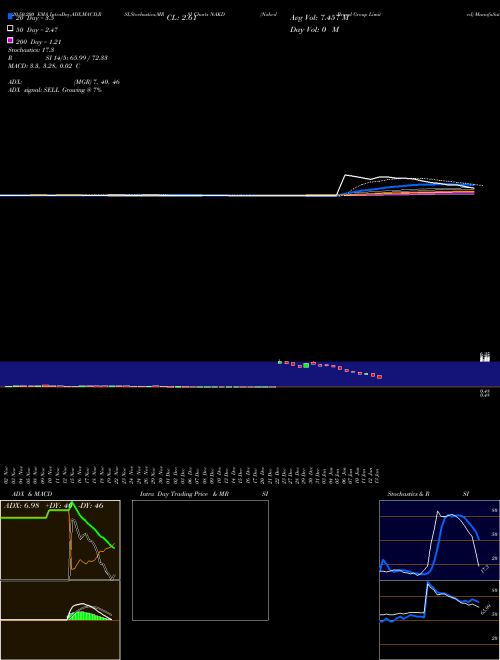Click the 'ADX & MACD' panel title
This screenshot has height=660, width=500.
point(32,494)
